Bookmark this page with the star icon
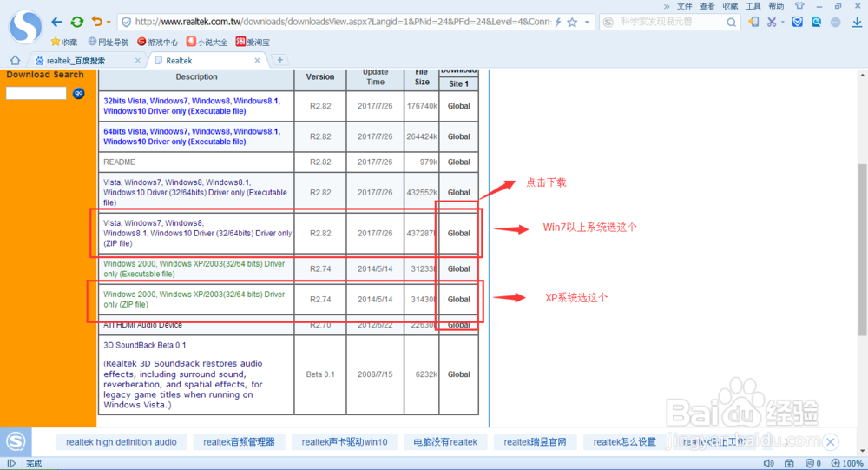 point(572,23)
